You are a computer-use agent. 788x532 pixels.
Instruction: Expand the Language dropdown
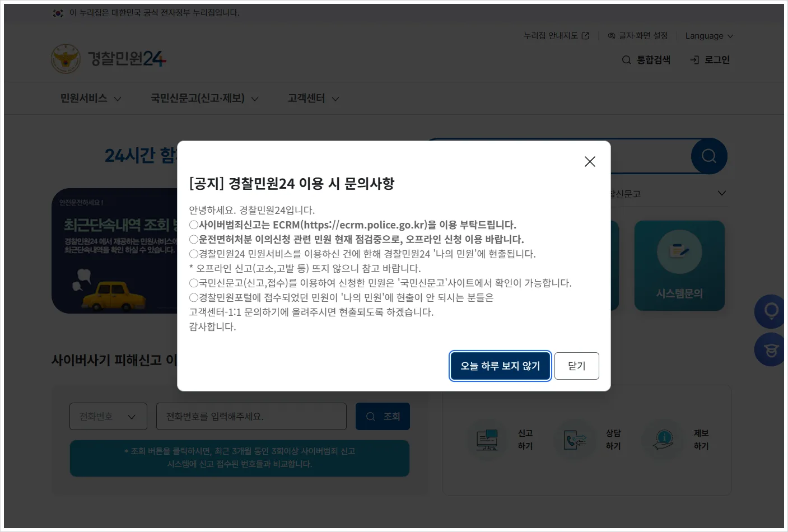pos(709,36)
